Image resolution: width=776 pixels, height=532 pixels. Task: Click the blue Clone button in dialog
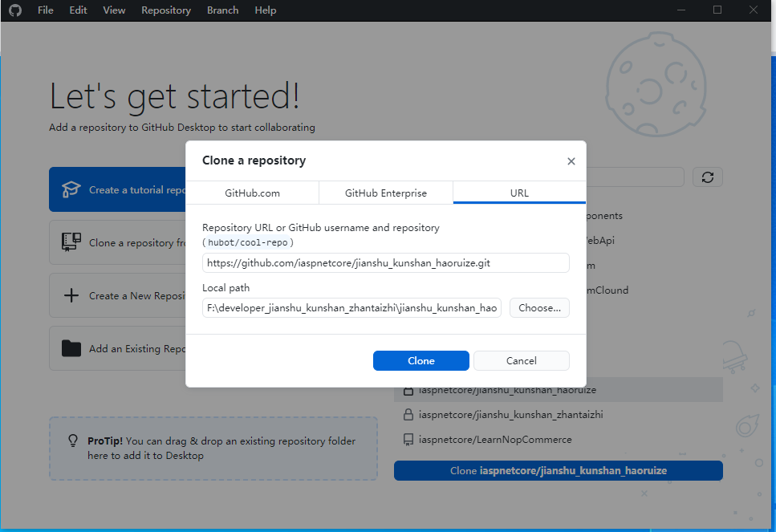click(x=421, y=361)
